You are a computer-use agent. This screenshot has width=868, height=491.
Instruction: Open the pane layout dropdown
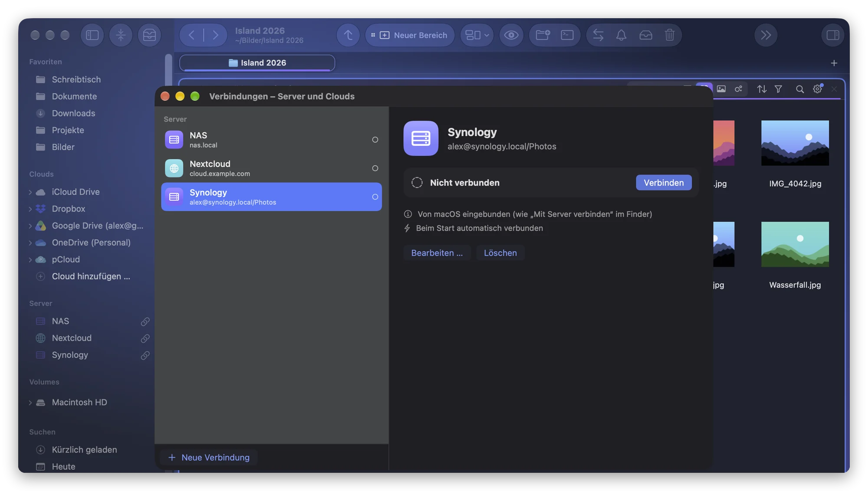coord(477,35)
